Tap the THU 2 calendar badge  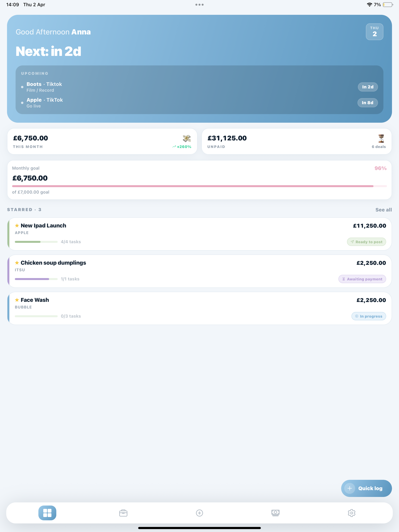(374, 32)
